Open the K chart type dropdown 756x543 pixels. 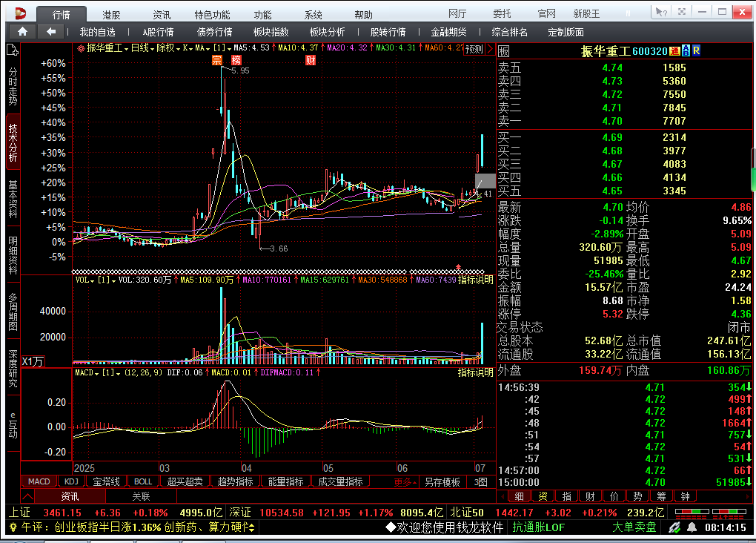pyautogui.click(x=188, y=48)
